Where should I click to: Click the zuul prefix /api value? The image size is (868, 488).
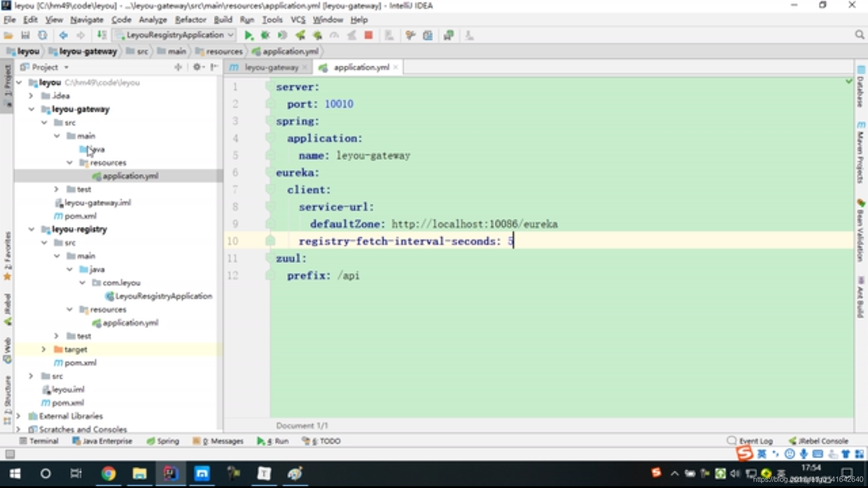pyautogui.click(x=348, y=276)
